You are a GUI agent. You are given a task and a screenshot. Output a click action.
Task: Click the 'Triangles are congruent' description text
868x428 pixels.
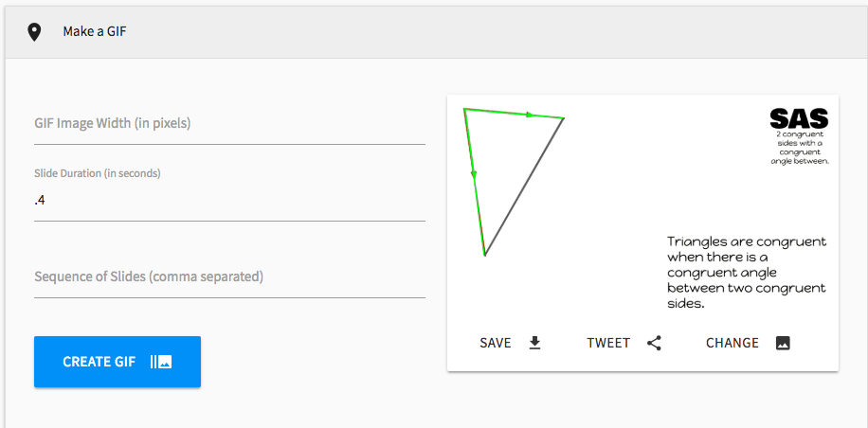click(x=747, y=273)
